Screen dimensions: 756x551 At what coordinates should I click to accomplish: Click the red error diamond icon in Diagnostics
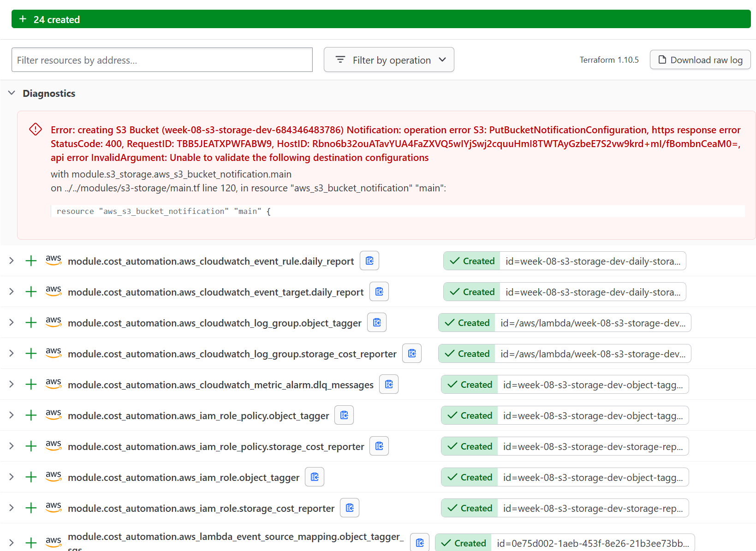click(36, 129)
